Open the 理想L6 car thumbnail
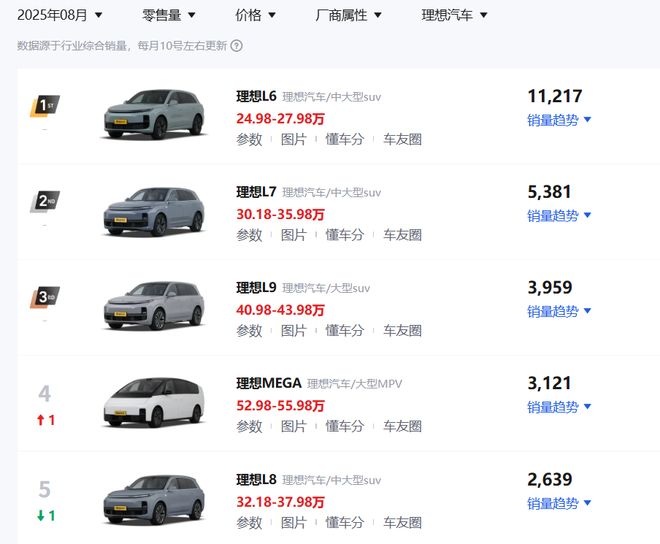This screenshot has width=660, height=544. click(x=153, y=115)
